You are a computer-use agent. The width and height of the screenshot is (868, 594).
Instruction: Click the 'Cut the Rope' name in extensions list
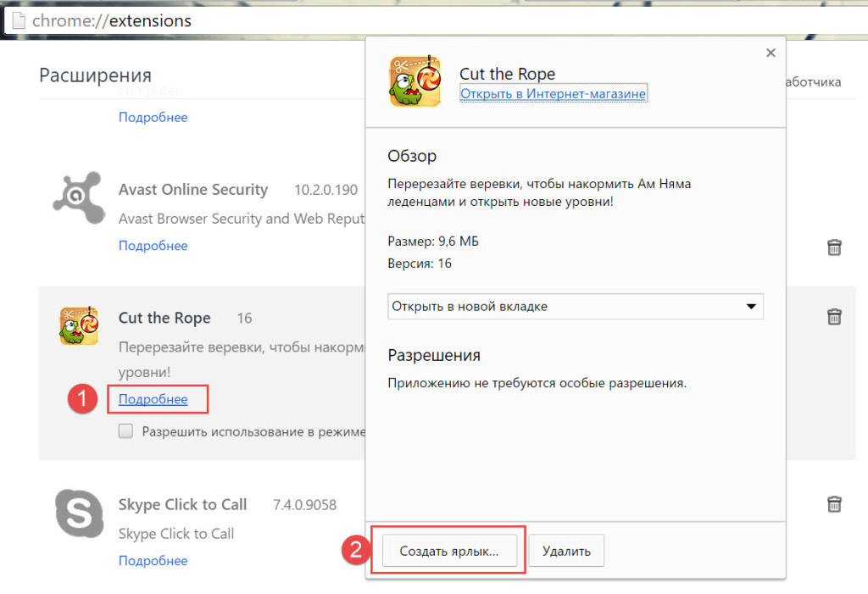pos(164,318)
